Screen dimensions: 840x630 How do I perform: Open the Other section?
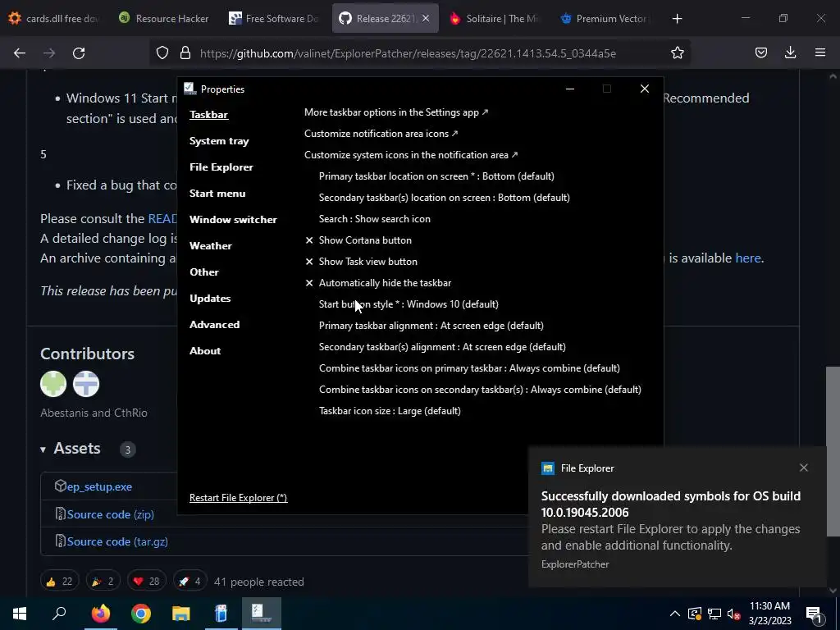(x=204, y=272)
